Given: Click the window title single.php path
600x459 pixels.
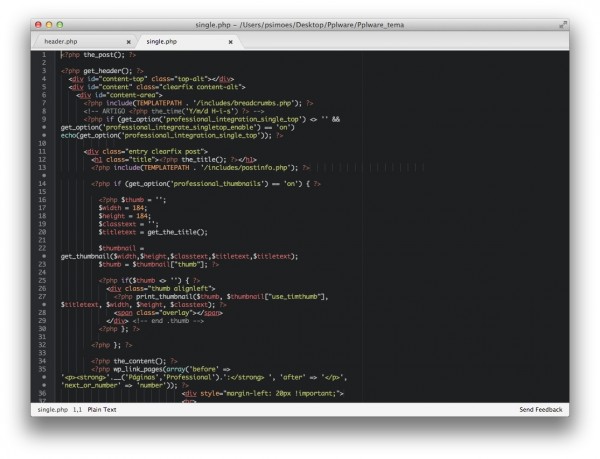Looking at the screenshot, I should tap(300, 25).
